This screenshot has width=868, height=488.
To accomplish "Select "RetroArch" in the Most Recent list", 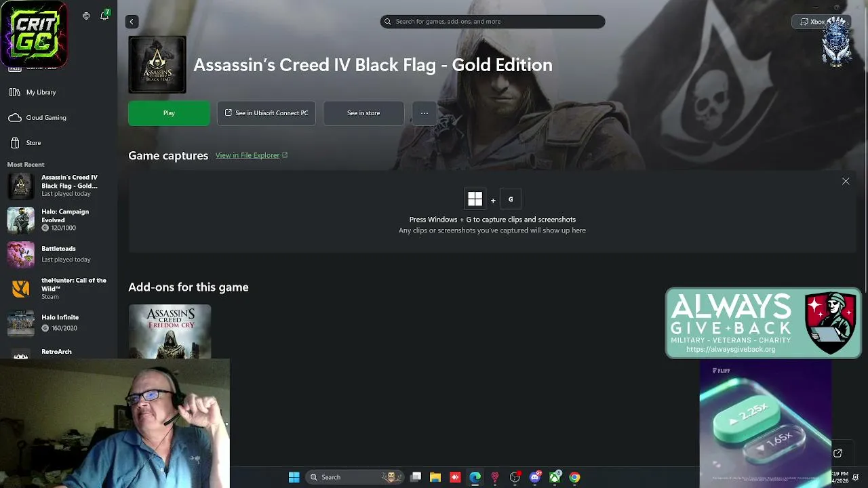I will pos(56,352).
